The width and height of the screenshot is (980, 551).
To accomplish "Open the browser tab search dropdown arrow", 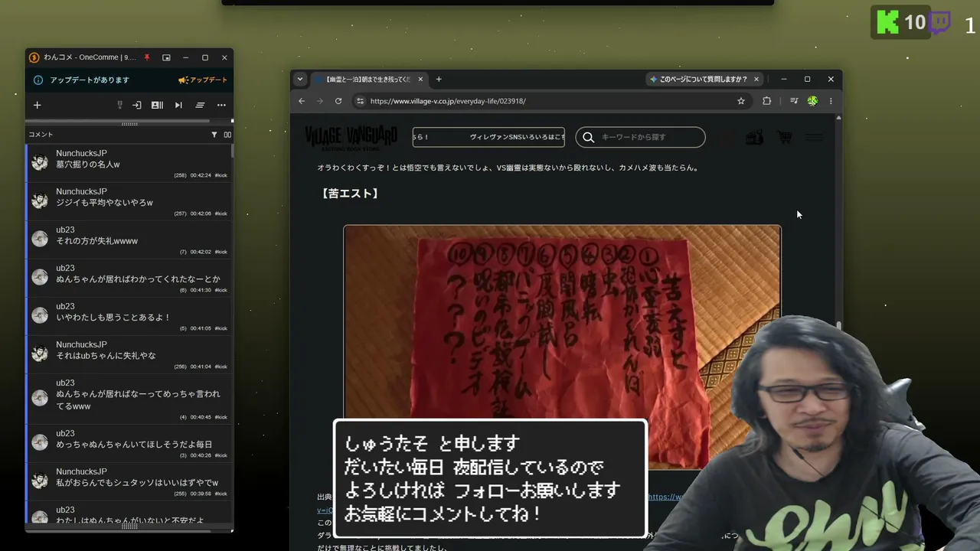I will click(300, 79).
